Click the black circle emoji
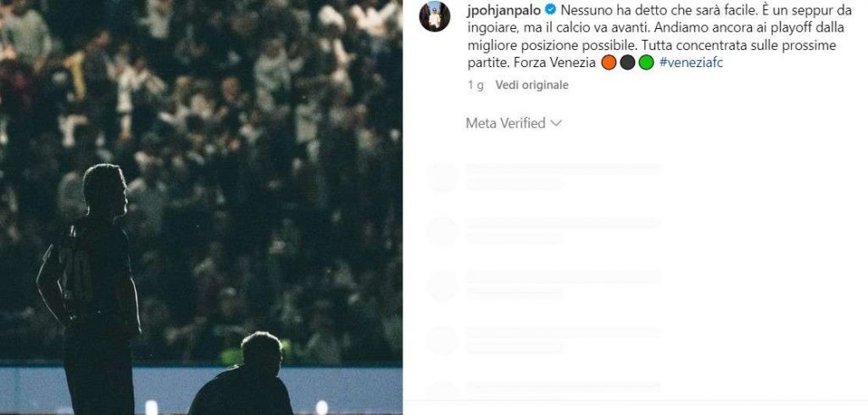868x415 pixels. coord(628,63)
